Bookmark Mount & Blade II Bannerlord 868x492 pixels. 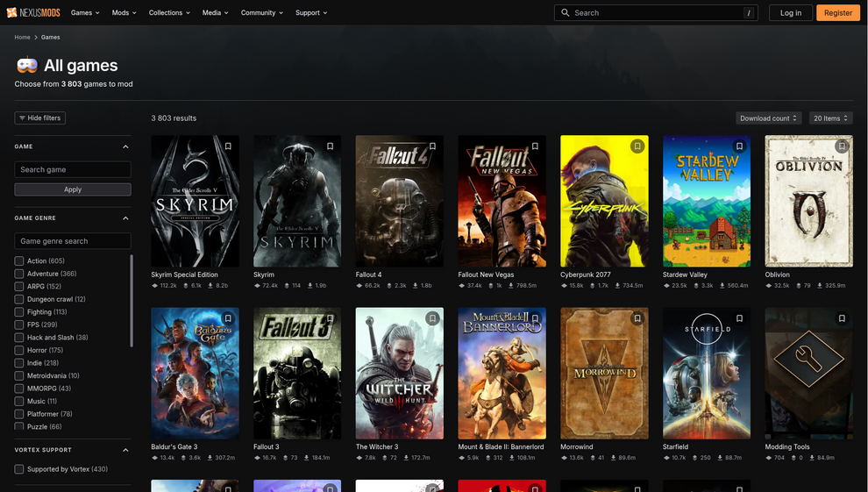click(x=535, y=318)
